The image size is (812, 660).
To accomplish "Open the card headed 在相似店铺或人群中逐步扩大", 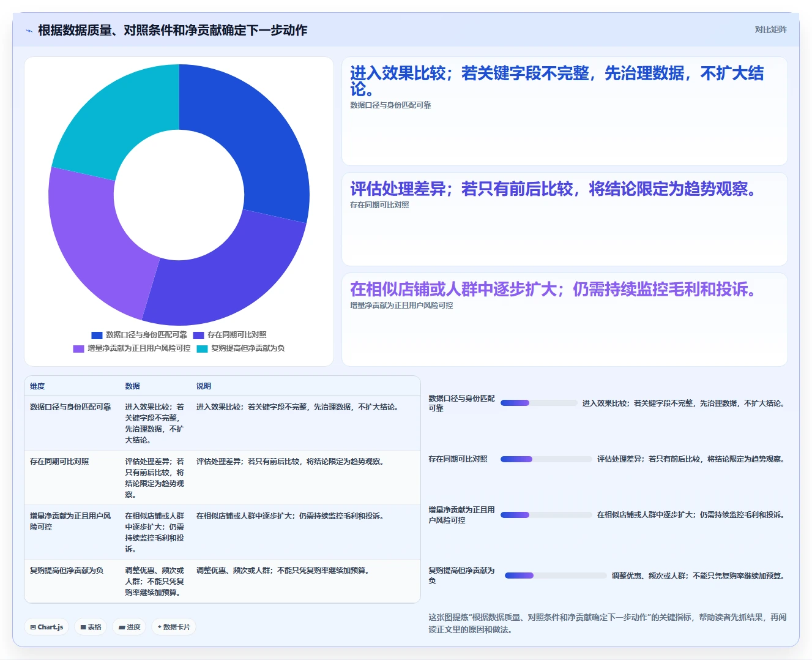I will point(564,320).
